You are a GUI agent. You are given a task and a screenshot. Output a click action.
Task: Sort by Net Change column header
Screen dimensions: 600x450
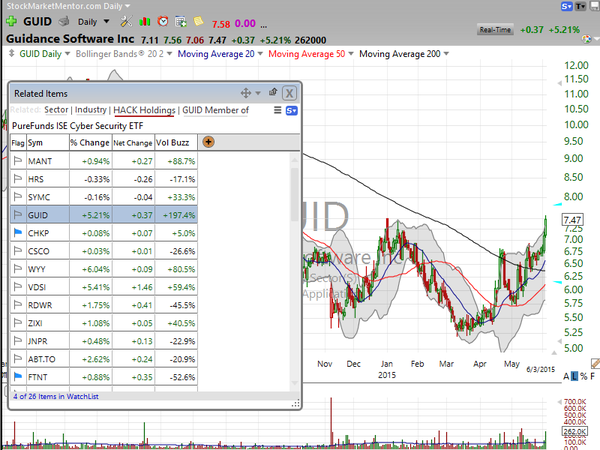133,142
